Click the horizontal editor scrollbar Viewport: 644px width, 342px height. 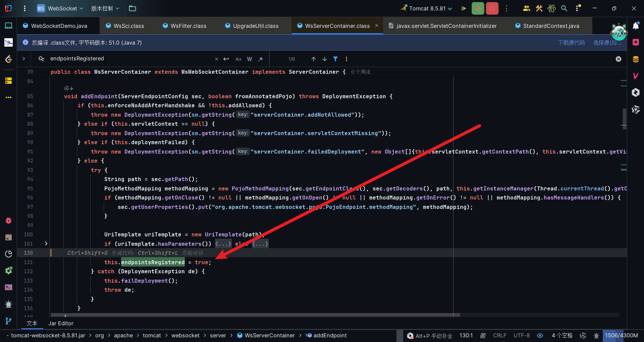point(255,315)
